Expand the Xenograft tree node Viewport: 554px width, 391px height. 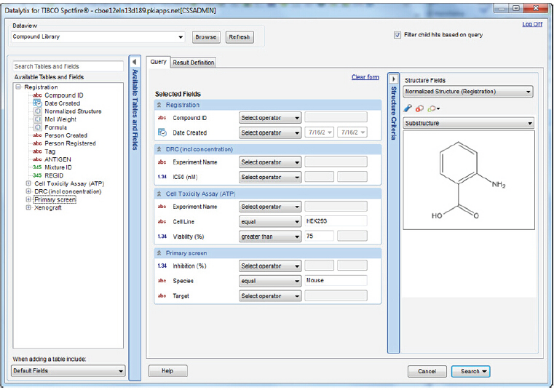(x=29, y=207)
